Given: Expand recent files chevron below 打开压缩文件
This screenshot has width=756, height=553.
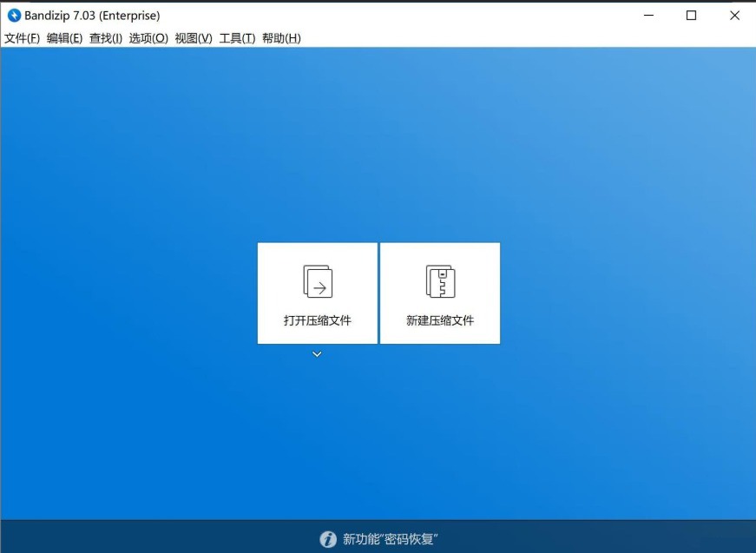Looking at the screenshot, I should coord(317,354).
